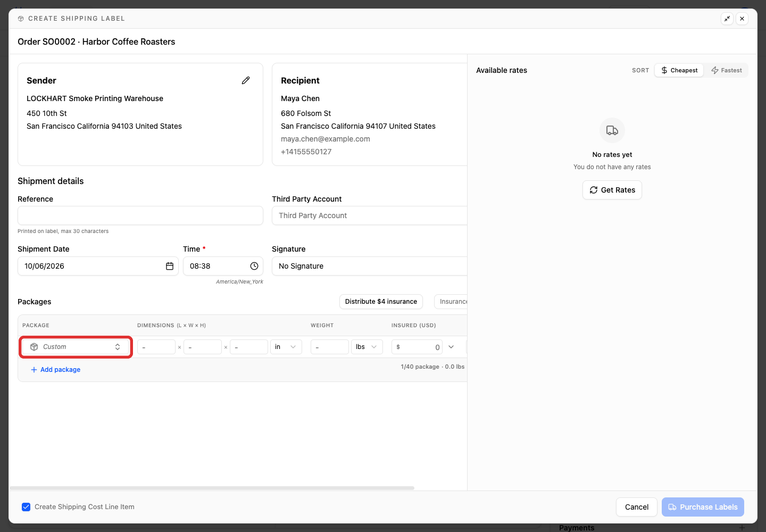Click the package length dimension field

(x=156, y=347)
